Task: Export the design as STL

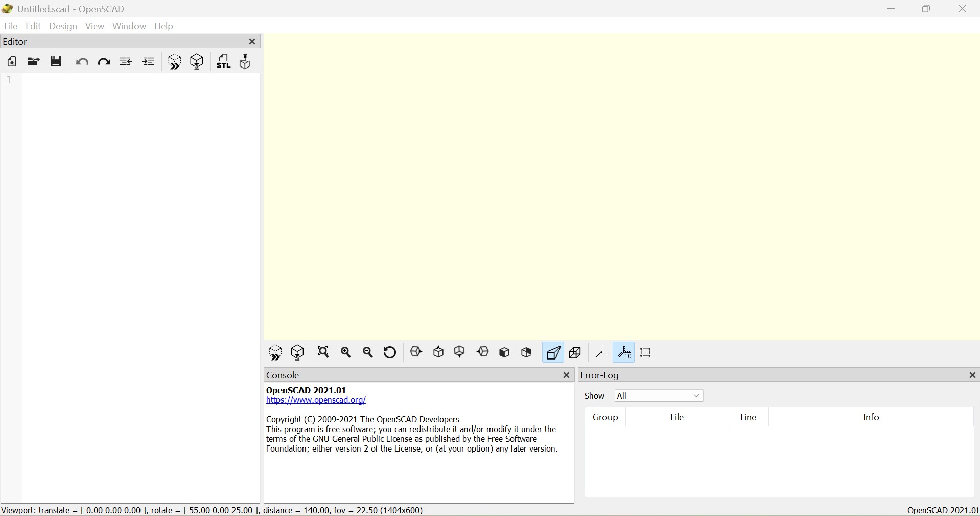Action: point(224,62)
